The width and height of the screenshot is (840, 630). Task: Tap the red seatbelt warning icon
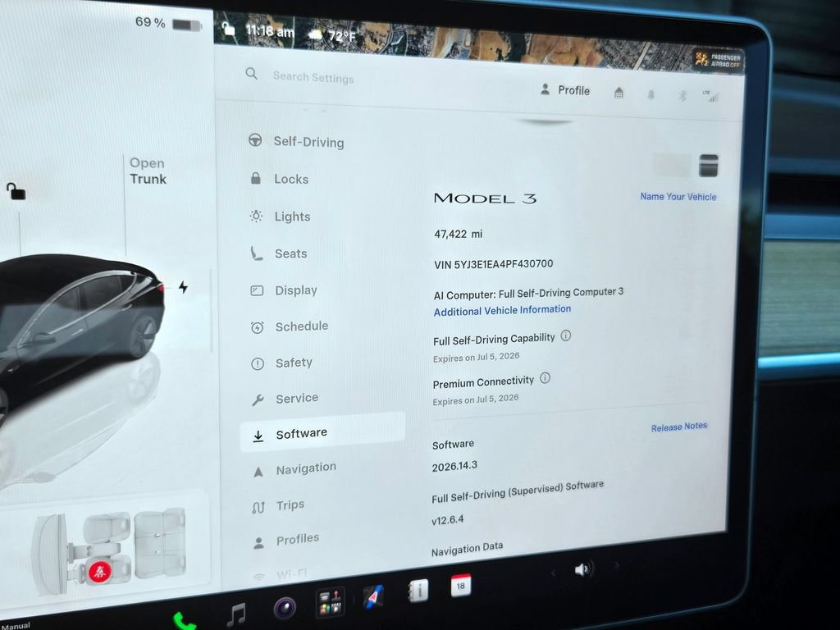(99, 572)
